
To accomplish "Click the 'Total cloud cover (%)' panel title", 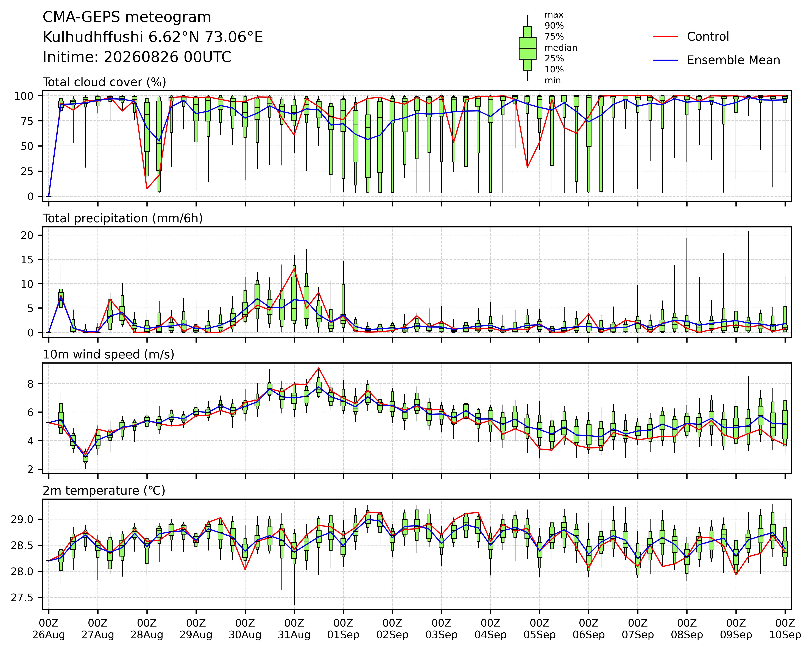I will pyautogui.click(x=104, y=82).
